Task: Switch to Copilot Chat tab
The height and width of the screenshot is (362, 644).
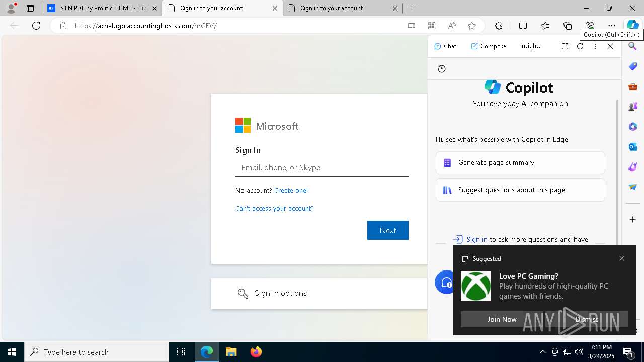Action: (445, 46)
